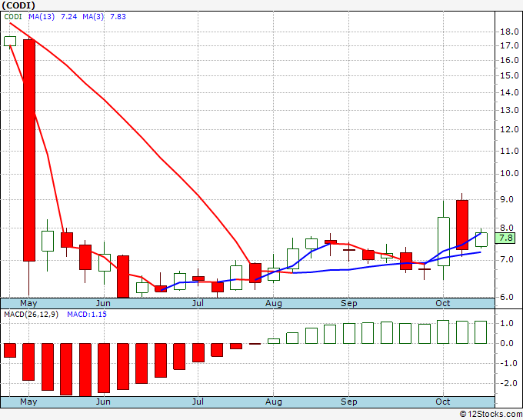Click the 7.24 moving average value
Viewport: 523px width, 420px height.
click(x=68, y=17)
